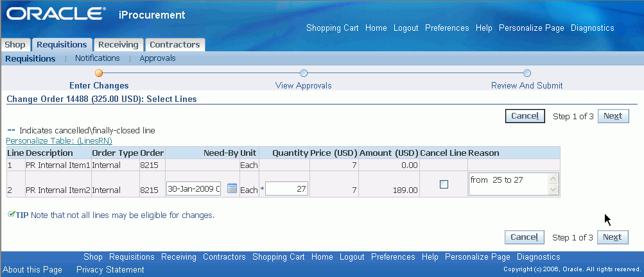The height and width of the screenshot is (277, 644).
Task: Click the Review And Submit step label
Action: [x=527, y=86]
